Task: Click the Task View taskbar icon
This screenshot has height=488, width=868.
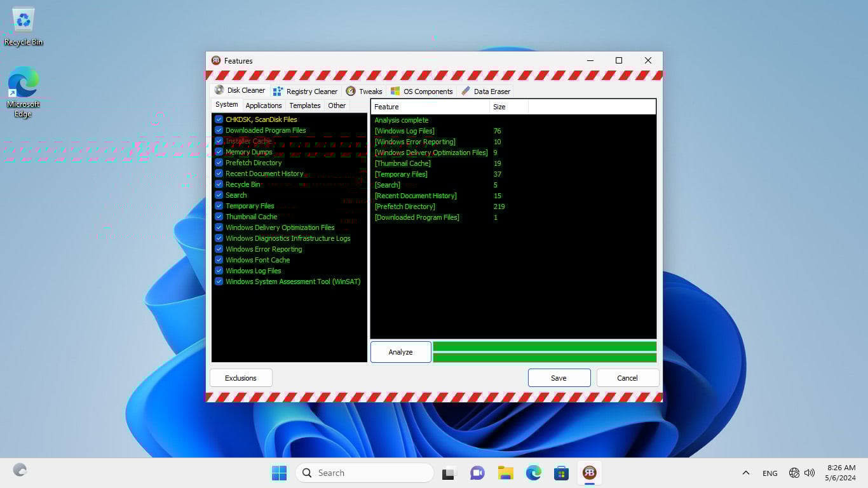Action: pyautogui.click(x=449, y=473)
